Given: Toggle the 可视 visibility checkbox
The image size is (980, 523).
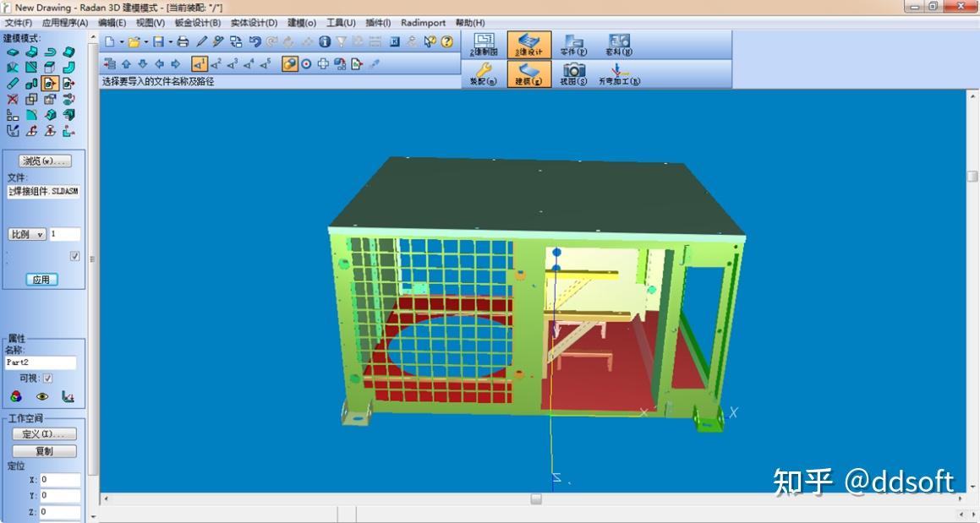Looking at the screenshot, I should point(48,379).
